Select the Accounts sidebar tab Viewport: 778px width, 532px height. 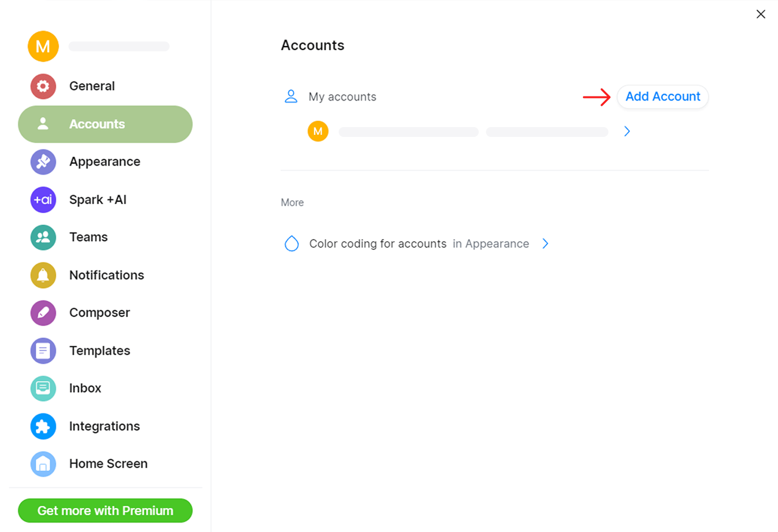click(105, 124)
